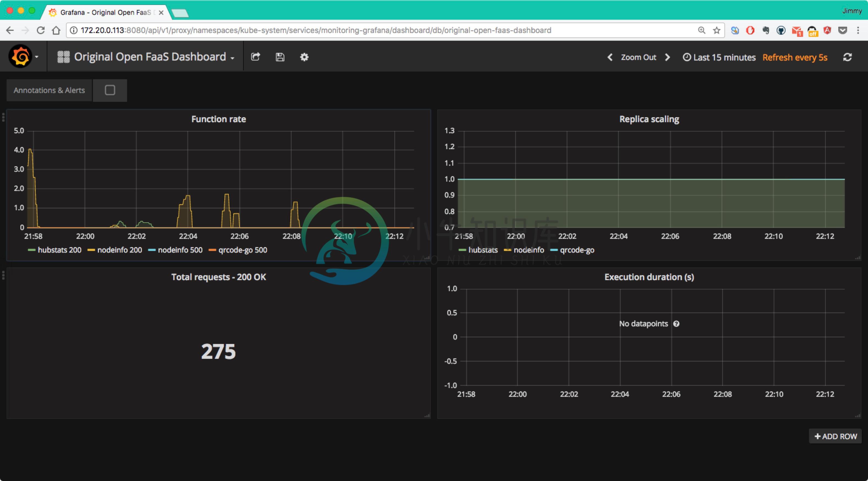Open a new browser tab

[180, 13]
